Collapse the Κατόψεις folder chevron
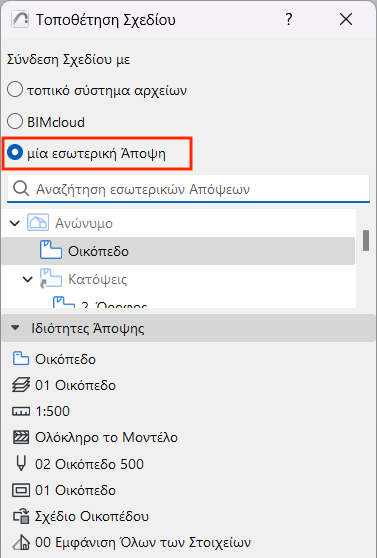The image size is (377, 558). [x=28, y=279]
